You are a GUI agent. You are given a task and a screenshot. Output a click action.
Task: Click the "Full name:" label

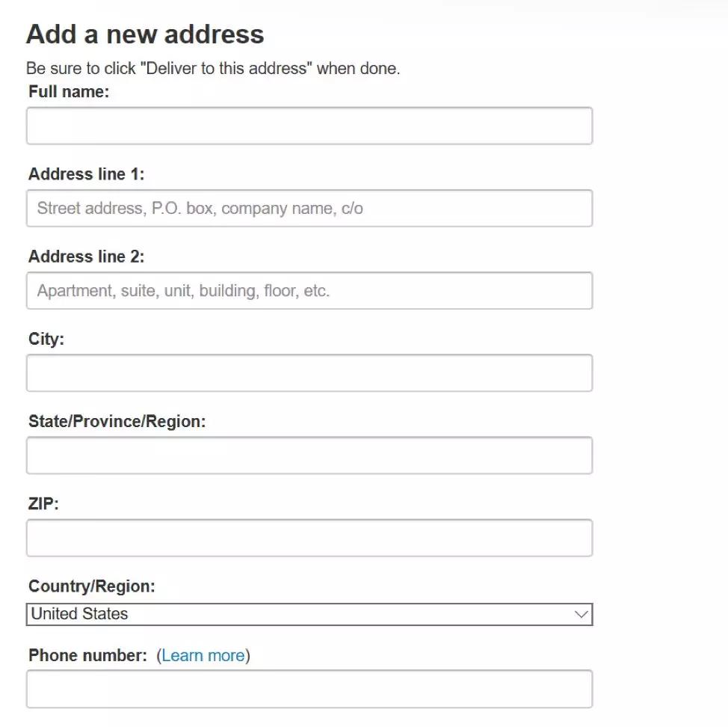point(69,92)
